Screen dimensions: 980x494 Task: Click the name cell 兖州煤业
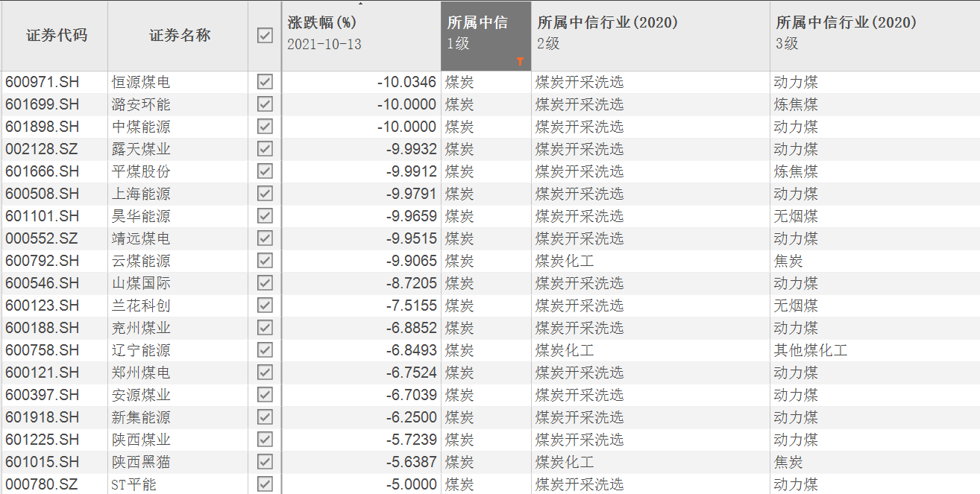141,328
